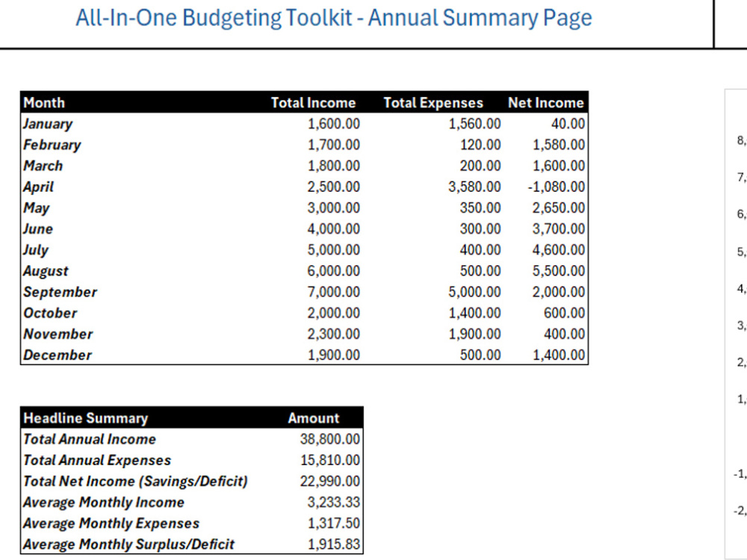Click the 'February' row label

click(x=52, y=145)
